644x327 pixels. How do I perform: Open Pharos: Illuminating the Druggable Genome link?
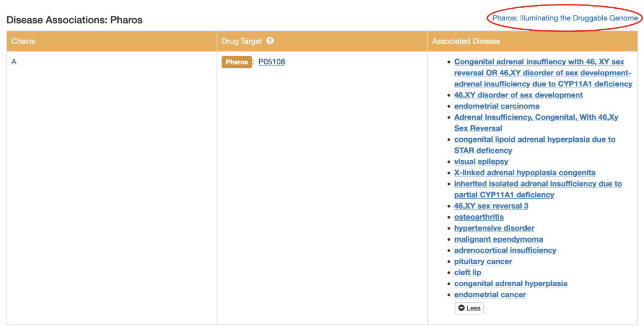tap(565, 18)
